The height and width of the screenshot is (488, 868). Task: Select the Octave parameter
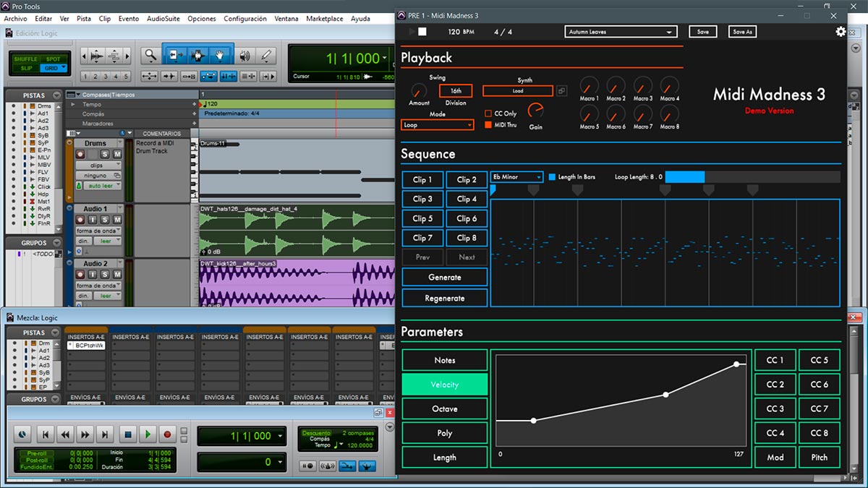pyautogui.click(x=445, y=408)
